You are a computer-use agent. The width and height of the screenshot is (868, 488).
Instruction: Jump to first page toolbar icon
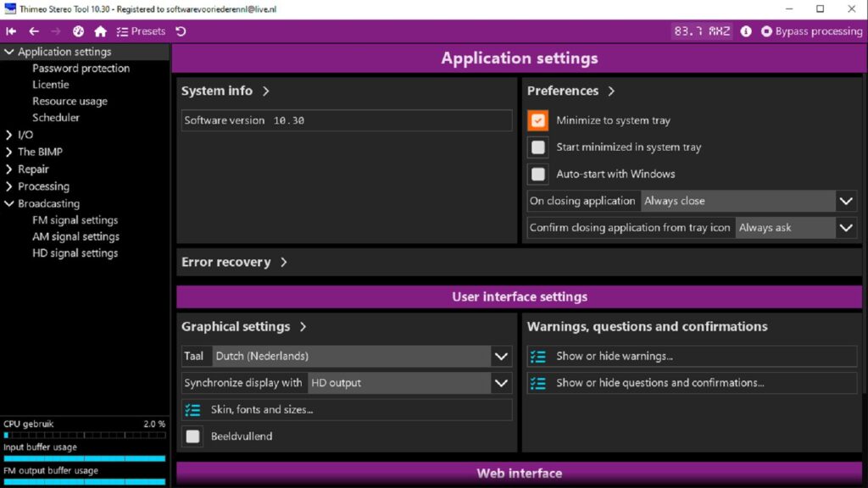[11, 31]
